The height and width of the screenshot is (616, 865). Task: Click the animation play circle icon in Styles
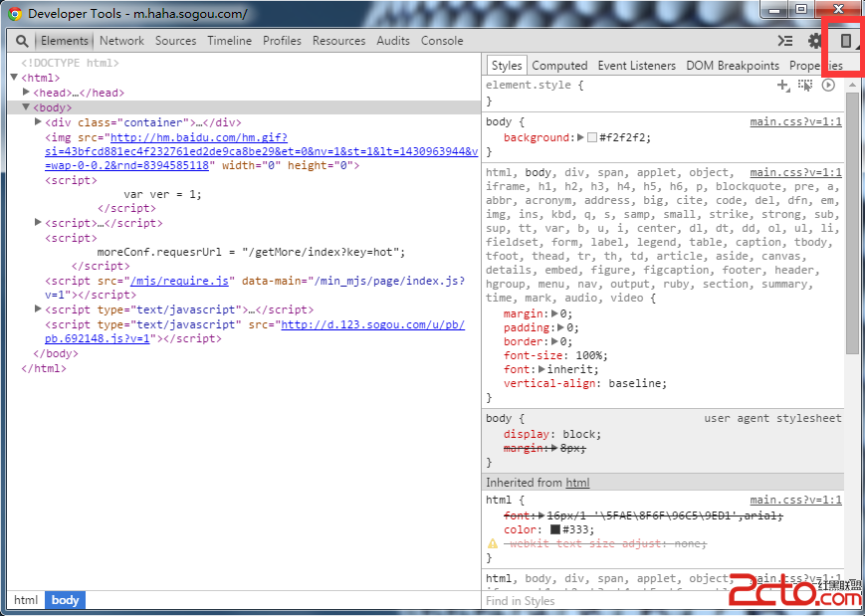pyautogui.click(x=828, y=86)
